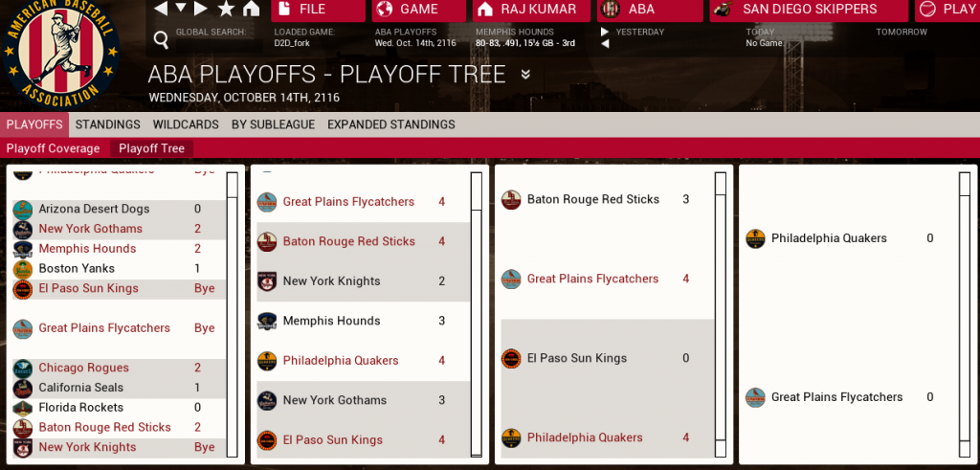Open the SAN DIEGO SKIPPERS team menu
This screenshot has width=980, height=470.
(x=809, y=10)
